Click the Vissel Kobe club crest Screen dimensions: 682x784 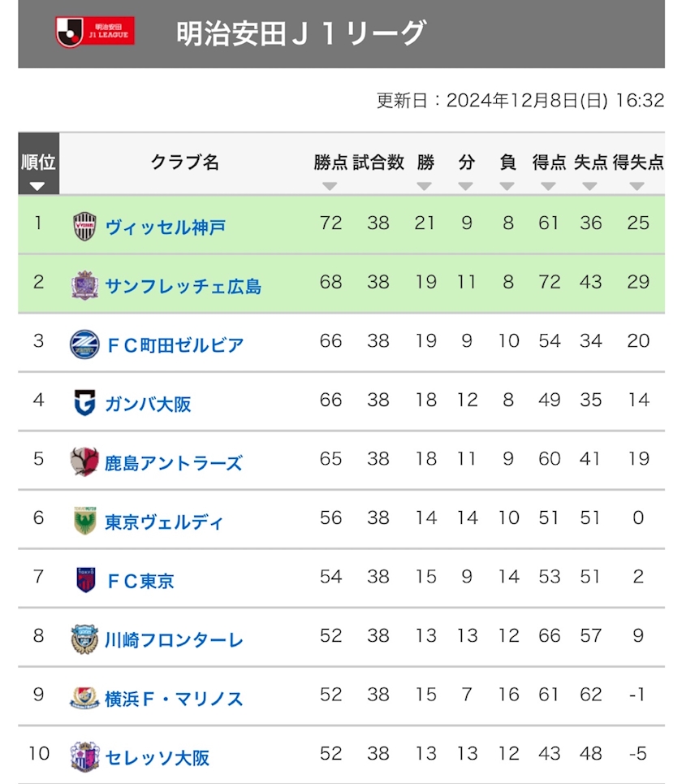[84, 225]
